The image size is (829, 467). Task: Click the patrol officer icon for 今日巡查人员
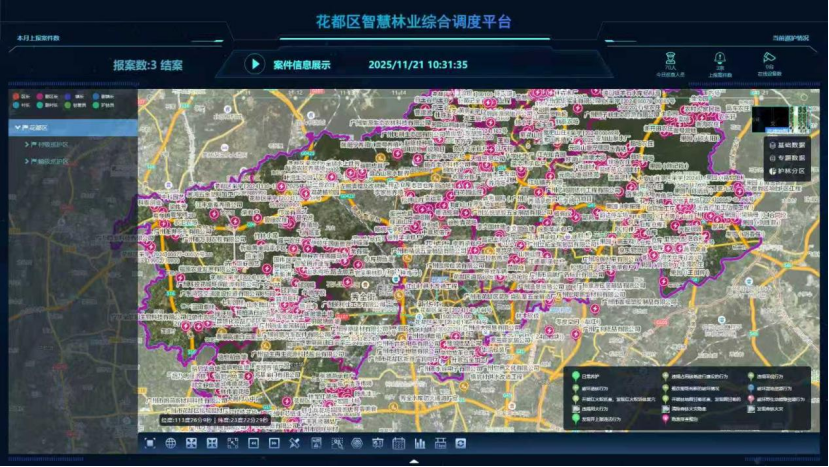670,60
